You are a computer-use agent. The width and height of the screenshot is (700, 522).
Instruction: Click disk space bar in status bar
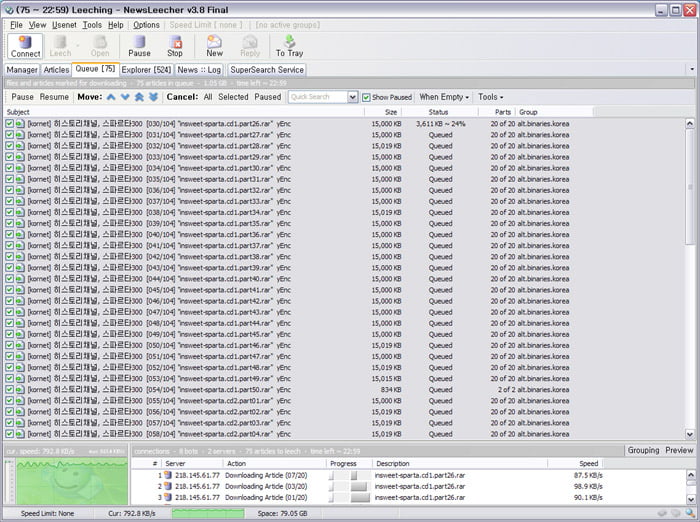click(208, 514)
